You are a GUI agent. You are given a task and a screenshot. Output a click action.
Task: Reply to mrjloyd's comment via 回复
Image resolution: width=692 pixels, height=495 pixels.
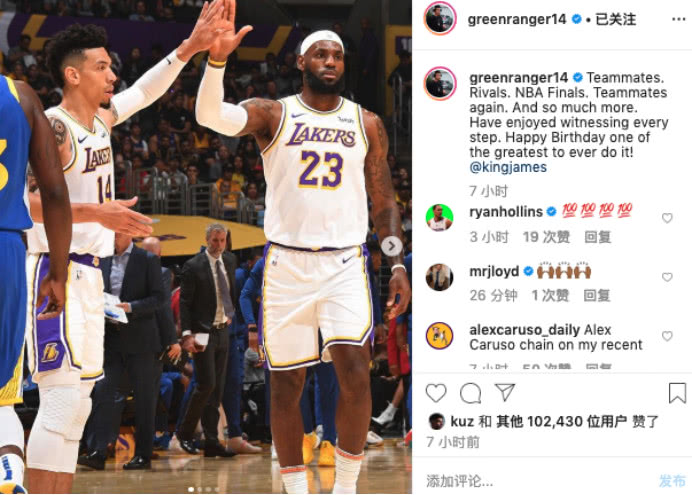coord(597,295)
